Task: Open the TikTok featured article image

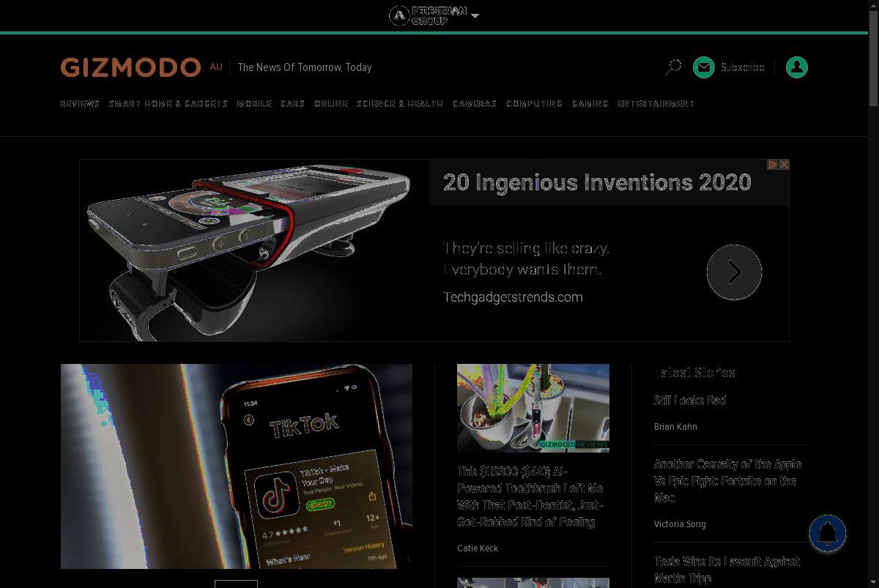Action: coord(237,466)
